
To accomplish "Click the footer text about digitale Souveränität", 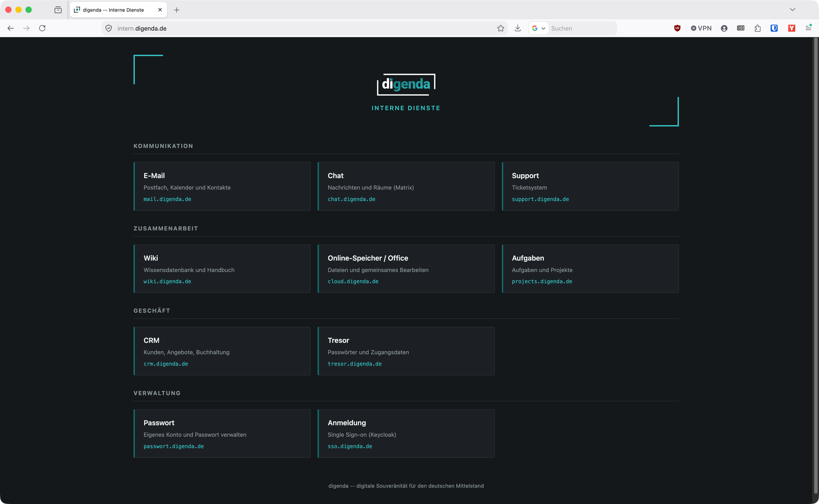I will pyautogui.click(x=406, y=486).
